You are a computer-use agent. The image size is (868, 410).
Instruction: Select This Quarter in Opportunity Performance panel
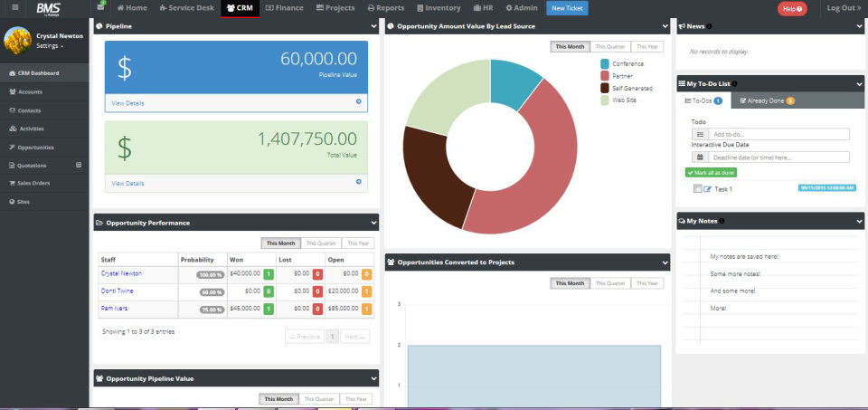320,243
